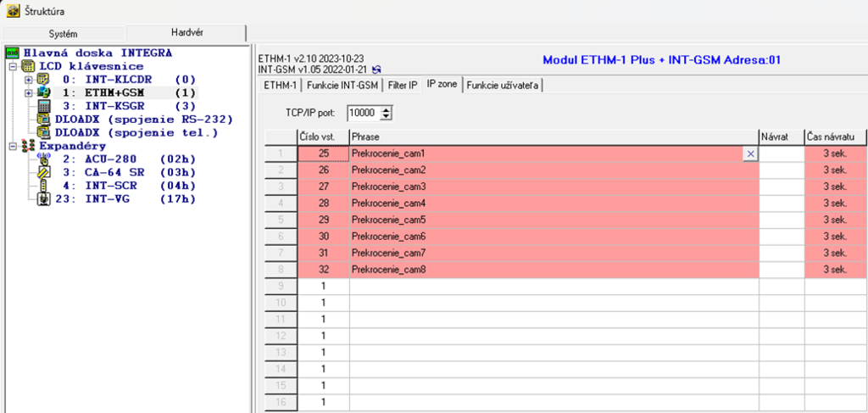Switch to the Systém tab
The image size is (868, 413).
[x=64, y=33]
